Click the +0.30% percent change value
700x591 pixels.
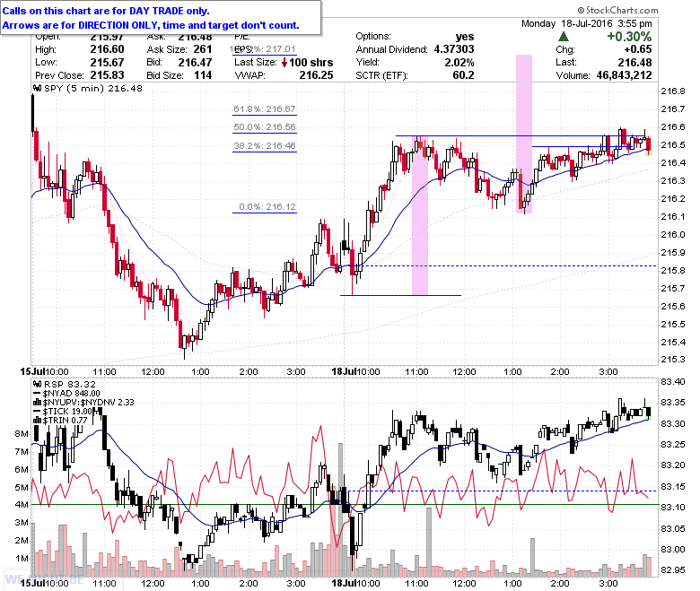point(629,36)
